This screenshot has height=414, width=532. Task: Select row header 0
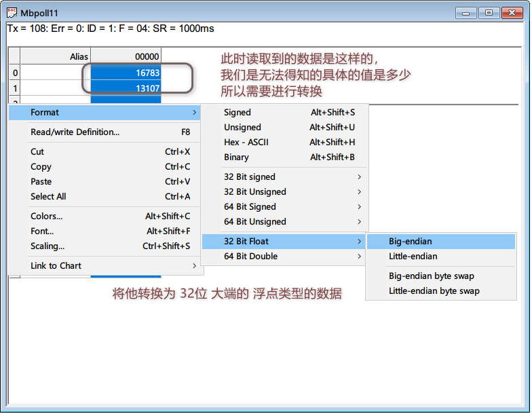tap(15, 73)
